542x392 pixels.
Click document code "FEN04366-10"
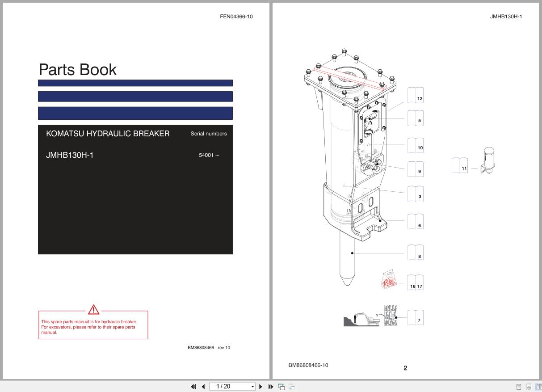(236, 17)
